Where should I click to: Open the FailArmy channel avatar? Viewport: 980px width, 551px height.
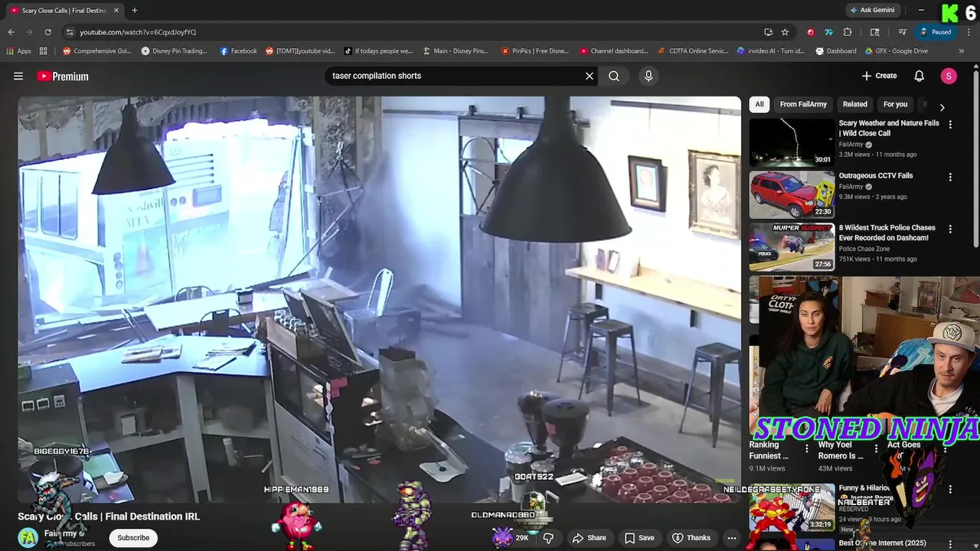coord(28,538)
